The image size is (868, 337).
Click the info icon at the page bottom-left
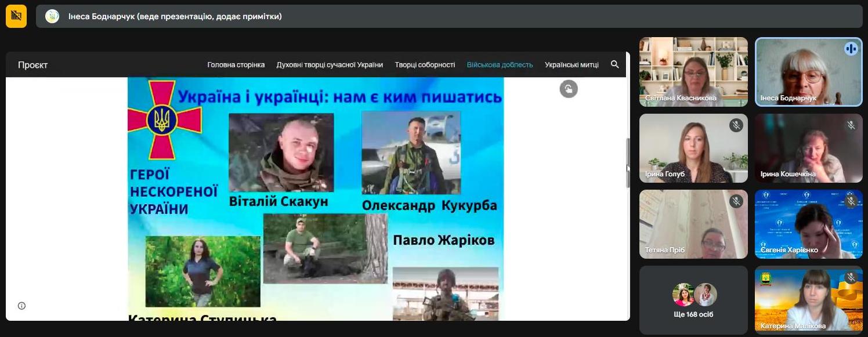coord(21,306)
